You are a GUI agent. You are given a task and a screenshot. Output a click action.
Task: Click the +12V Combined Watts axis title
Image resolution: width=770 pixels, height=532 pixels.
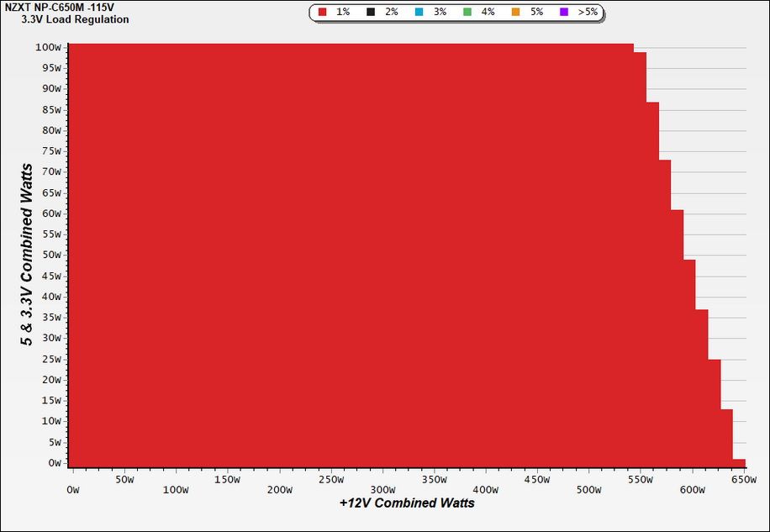point(407,503)
